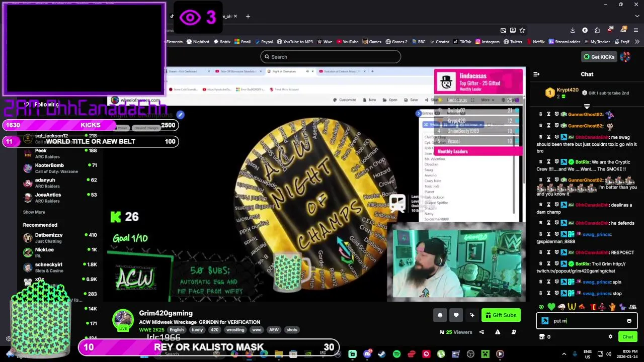The height and width of the screenshot is (362, 644).
Task: Open the Paypal bookmark
Action: [x=264, y=42]
